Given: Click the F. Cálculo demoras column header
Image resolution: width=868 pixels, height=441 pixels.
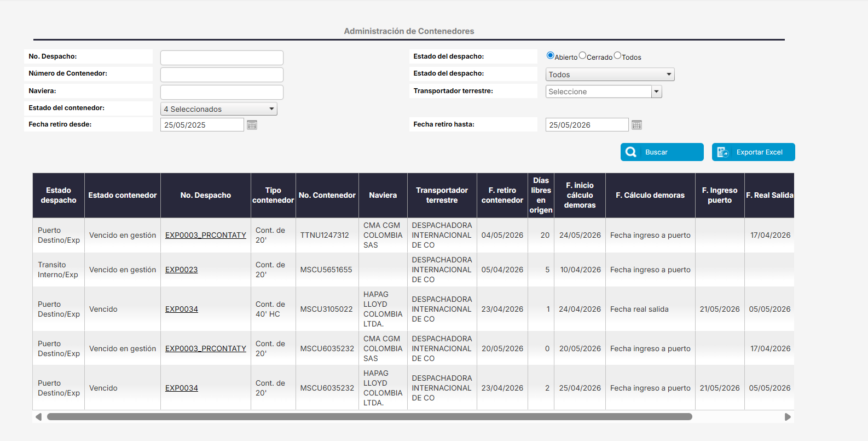Looking at the screenshot, I should (650, 195).
